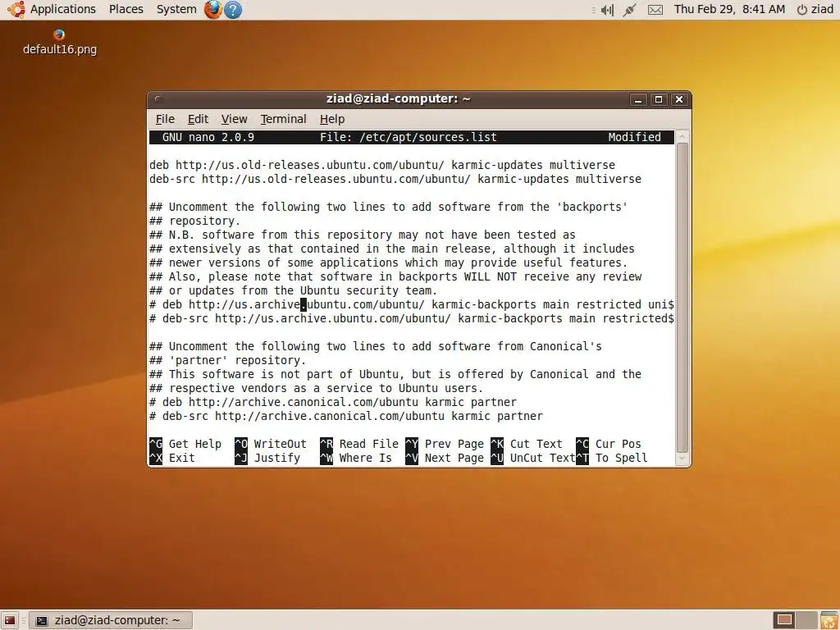Open the mail envelope indicator
Screen dimensions: 840x630
[655, 10]
